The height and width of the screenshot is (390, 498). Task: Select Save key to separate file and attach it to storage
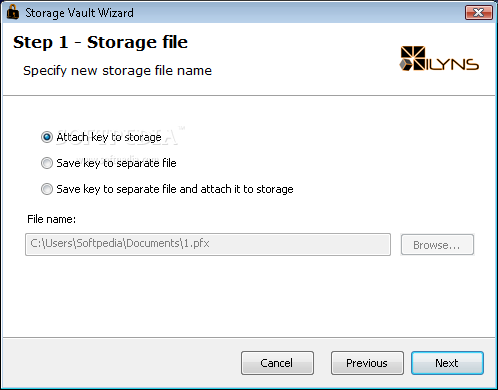47,189
